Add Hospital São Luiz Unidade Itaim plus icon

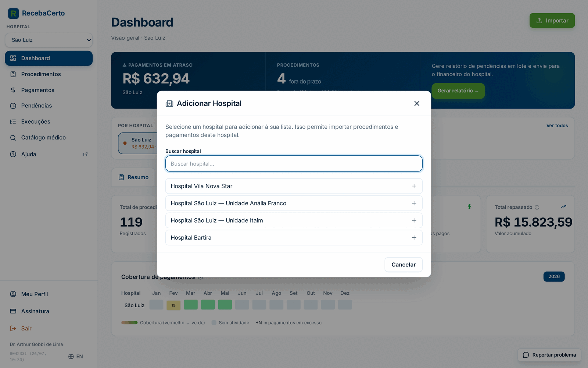click(414, 220)
